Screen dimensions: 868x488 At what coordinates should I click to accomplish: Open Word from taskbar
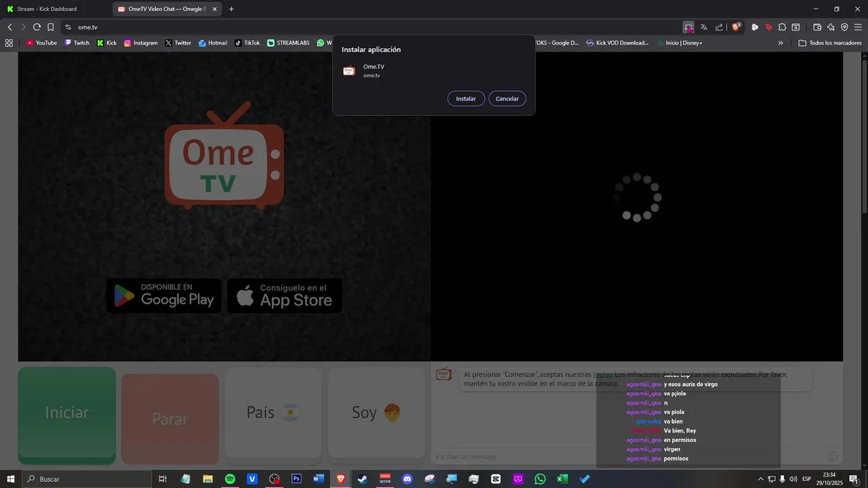point(319,479)
